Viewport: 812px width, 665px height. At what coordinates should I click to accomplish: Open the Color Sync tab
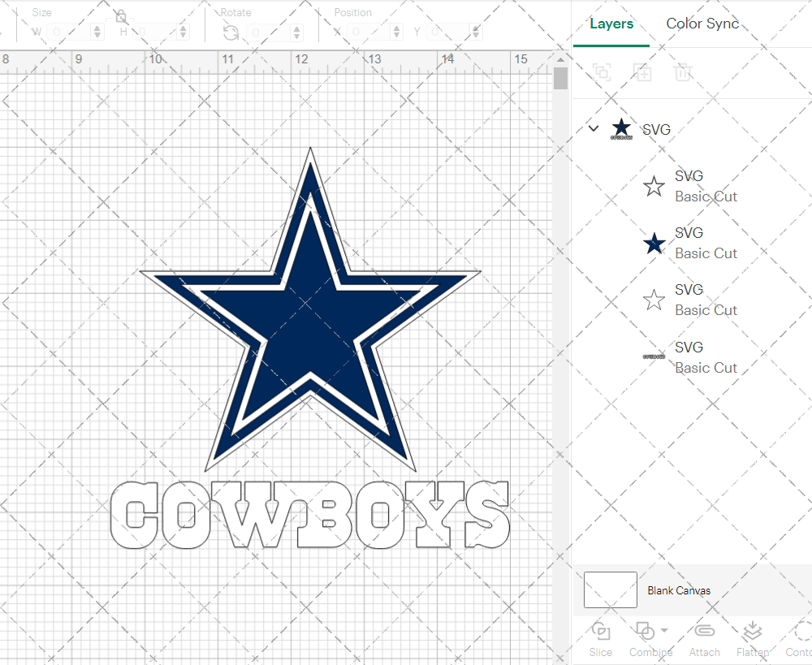[702, 24]
